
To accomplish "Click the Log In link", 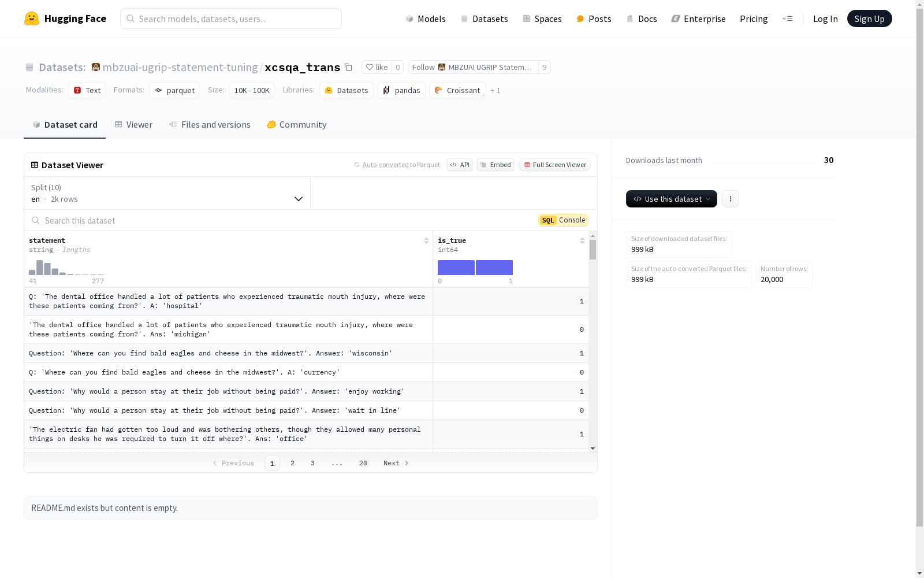I will 825,18.
